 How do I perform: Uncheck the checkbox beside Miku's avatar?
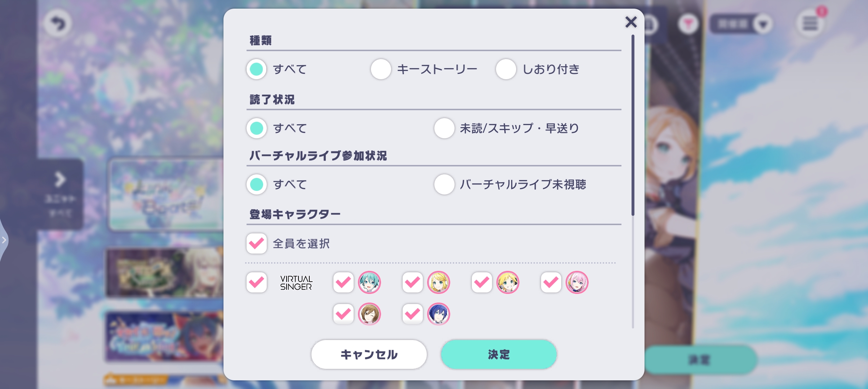(343, 282)
